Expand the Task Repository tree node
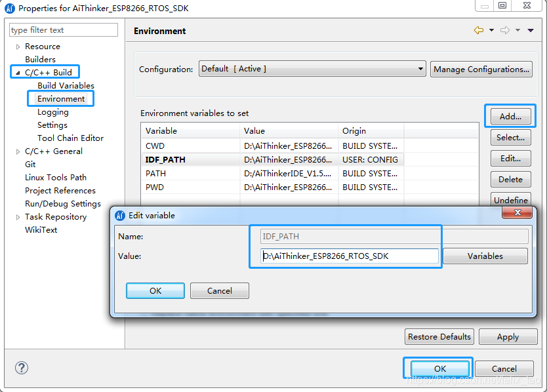Viewport: 547px width, 392px height. click(x=18, y=217)
